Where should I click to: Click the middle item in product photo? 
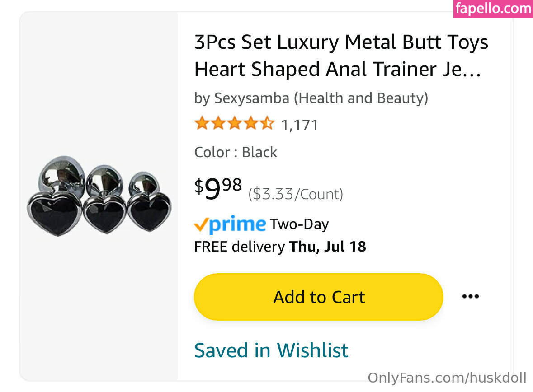coord(104,202)
